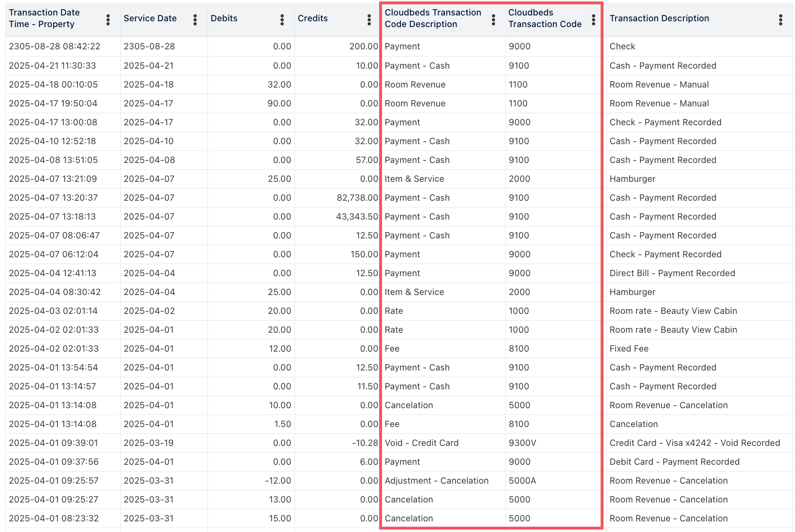Click the Adjustment - Cancelation description cell
This screenshot has width=795, height=532.
[436, 481]
